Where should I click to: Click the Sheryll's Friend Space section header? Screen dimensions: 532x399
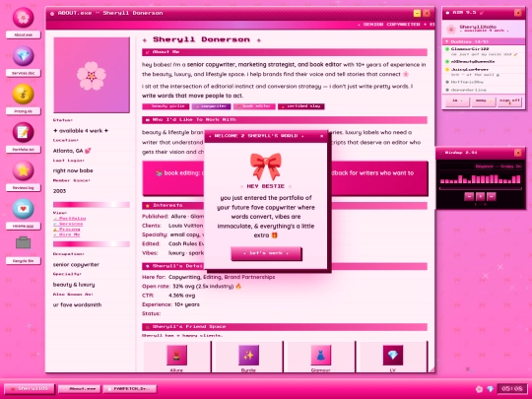click(x=285, y=327)
